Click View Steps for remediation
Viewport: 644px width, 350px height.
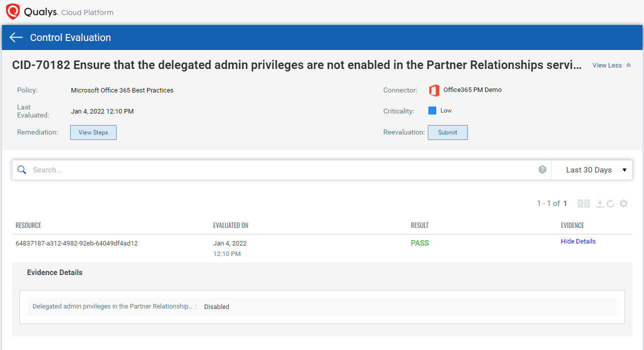click(93, 132)
